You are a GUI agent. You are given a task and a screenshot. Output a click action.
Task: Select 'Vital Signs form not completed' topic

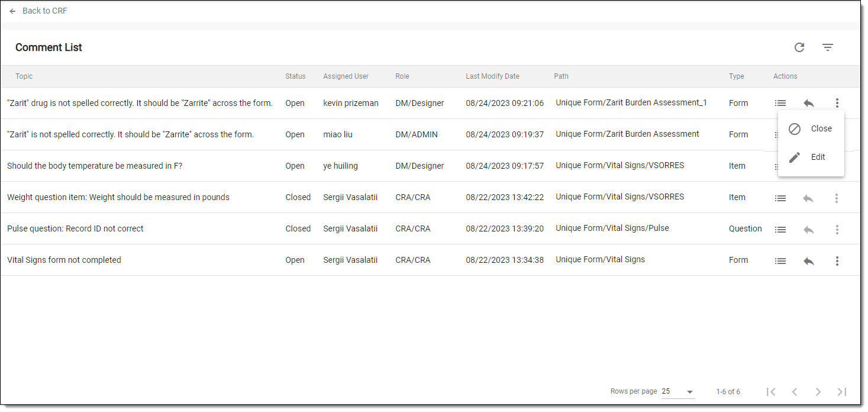coord(64,260)
